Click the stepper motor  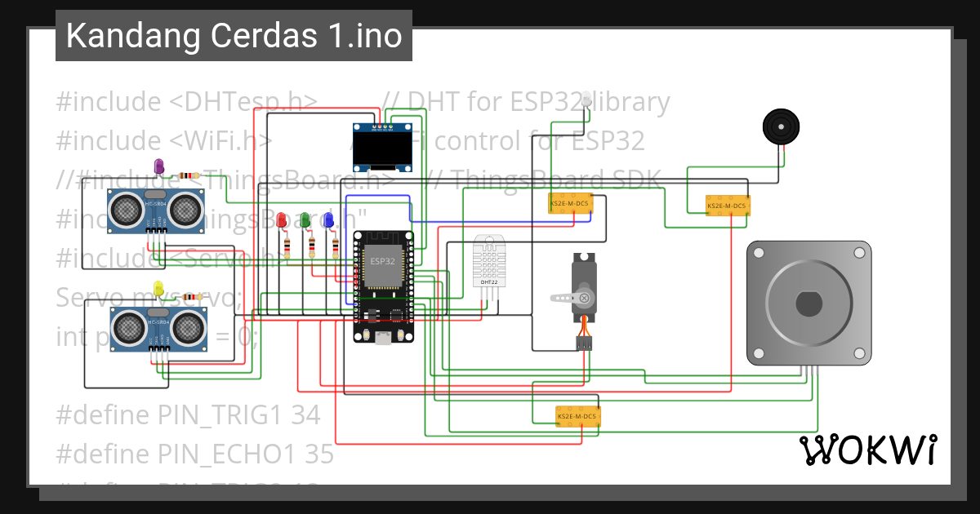(x=808, y=302)
